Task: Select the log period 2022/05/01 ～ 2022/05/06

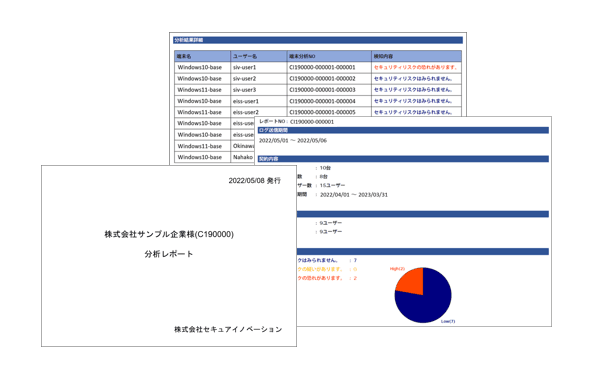Action: point(293,141)
